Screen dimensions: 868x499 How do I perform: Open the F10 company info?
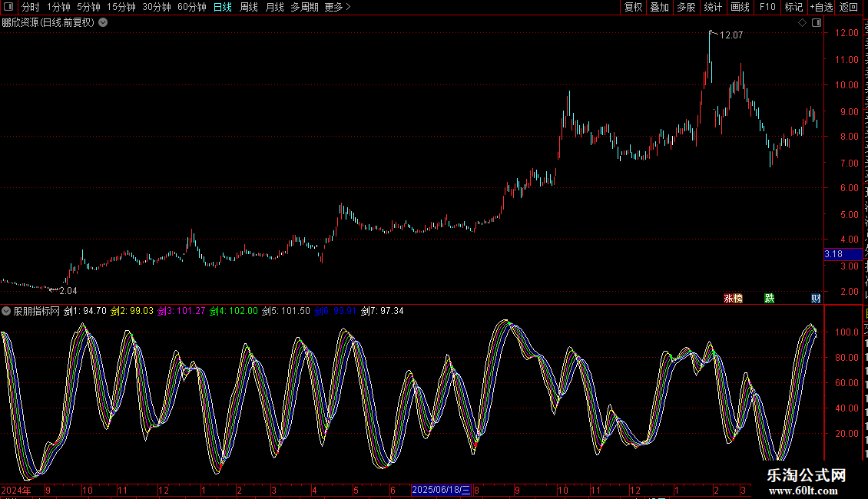767,7
